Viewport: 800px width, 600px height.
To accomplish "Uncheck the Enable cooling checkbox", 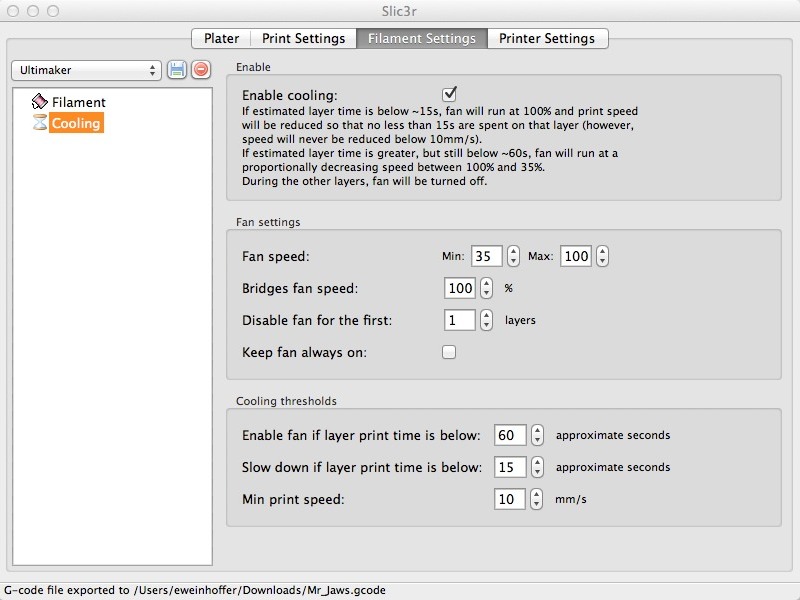I will (449, 94).
